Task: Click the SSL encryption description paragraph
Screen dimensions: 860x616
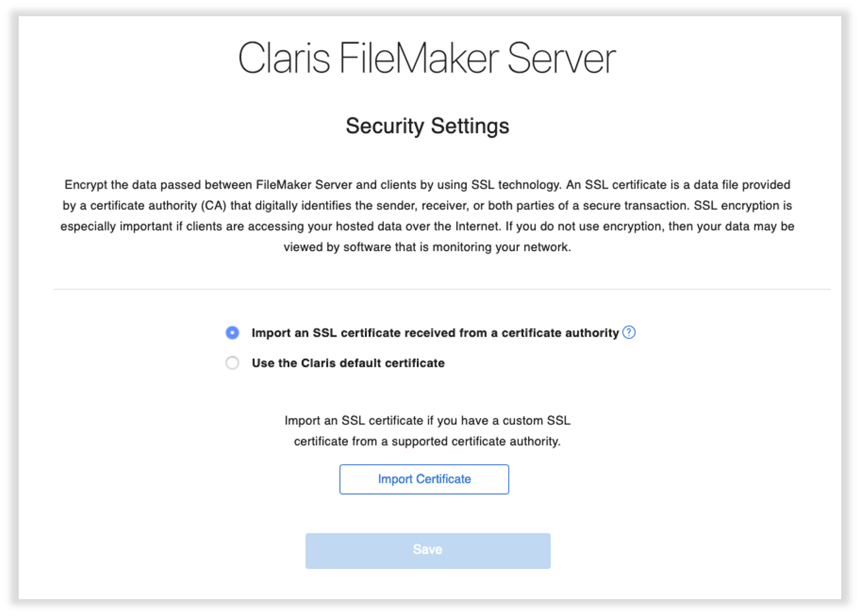Action: (427, 216)
